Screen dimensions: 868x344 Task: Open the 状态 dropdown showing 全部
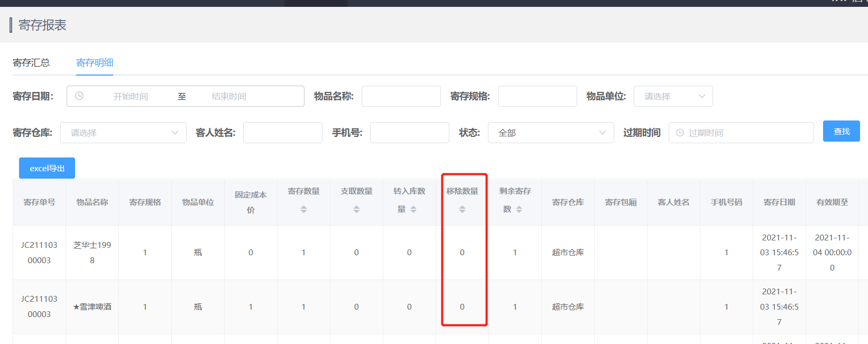pos(551,133)
